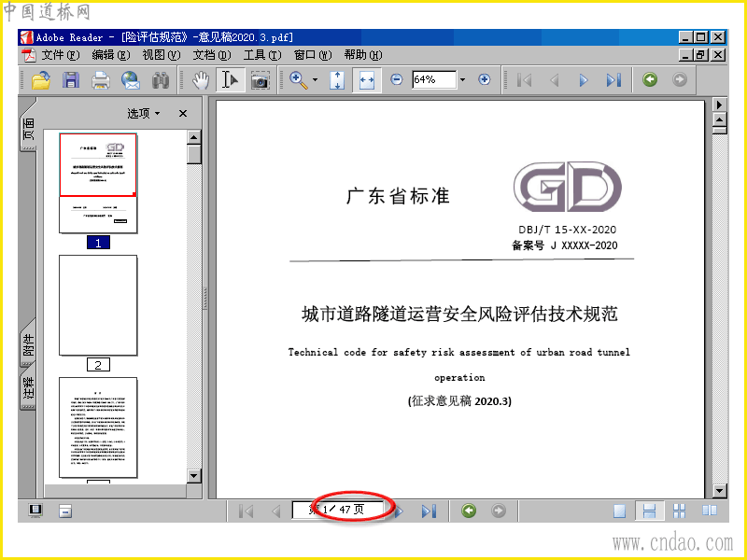Select the text Select tool
Viewport: 747px width, 560px height.
coord(230,80)
